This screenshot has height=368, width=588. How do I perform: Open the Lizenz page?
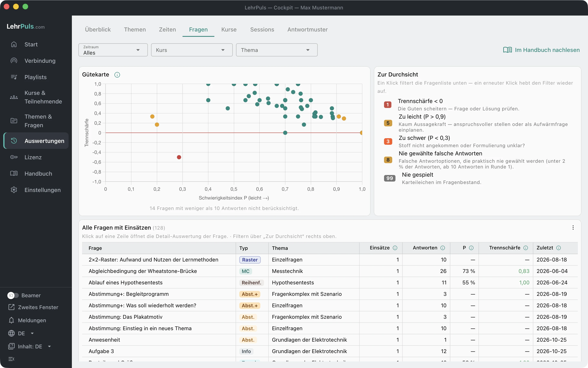pos(36,157)
